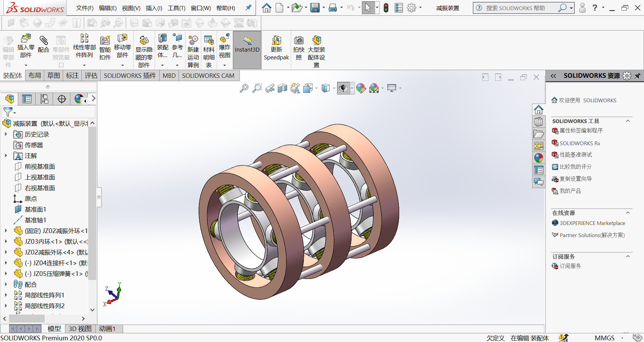Switch to the 评估 tab

click(x=91, y=76)
